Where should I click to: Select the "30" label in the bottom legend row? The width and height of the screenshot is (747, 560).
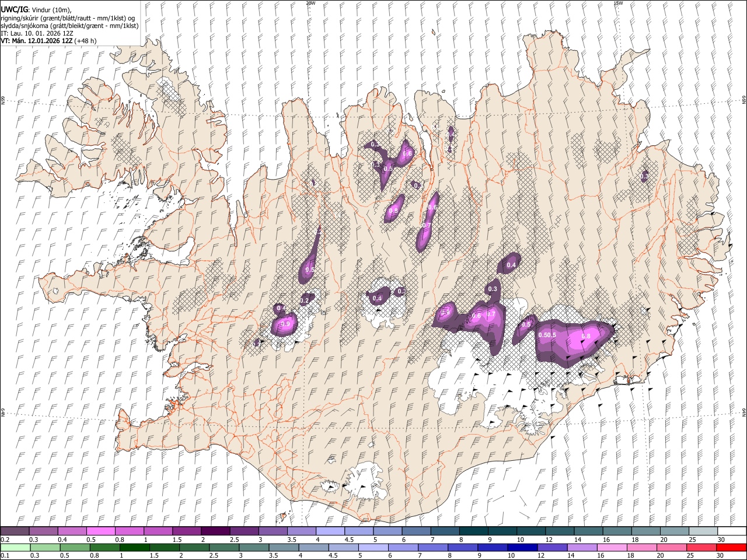(720, 555)
